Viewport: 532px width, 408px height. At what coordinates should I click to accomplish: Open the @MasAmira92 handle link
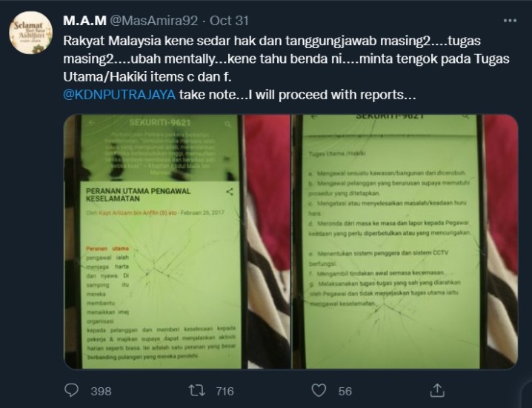pyautogui.click(x=154, y=21)
